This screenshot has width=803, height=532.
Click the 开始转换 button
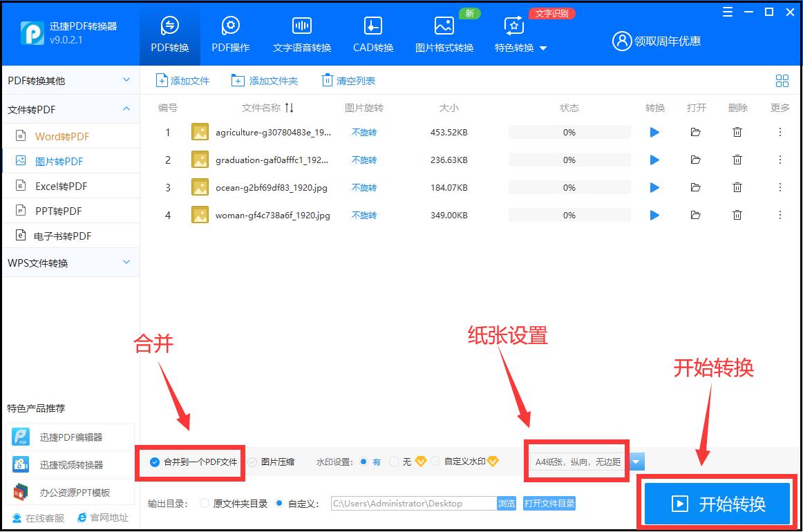pyautogui.click(x=717, y=504)
